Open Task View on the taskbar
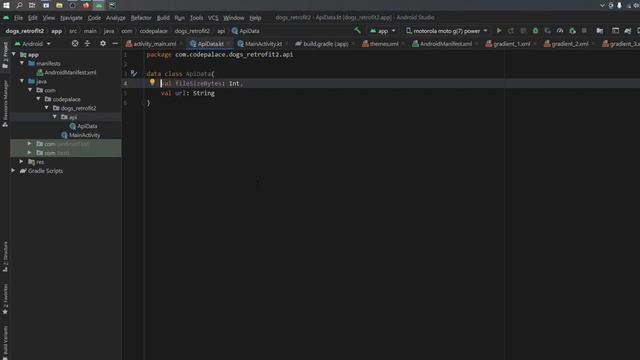 click(32, 5)
